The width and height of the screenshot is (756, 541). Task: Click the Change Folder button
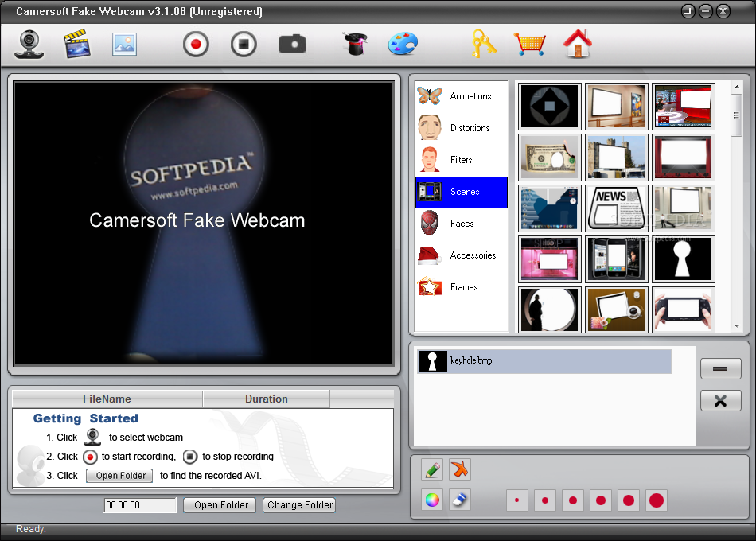click(299, 505)
